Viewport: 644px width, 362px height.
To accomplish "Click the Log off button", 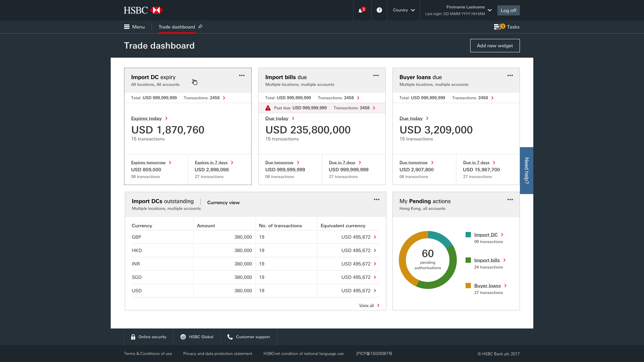I will (x=508, y=10).
